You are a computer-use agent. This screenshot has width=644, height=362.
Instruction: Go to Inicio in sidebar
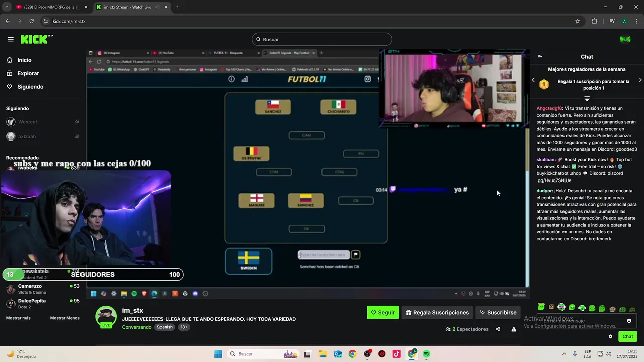pyautogui.click(x=19, y=60)
